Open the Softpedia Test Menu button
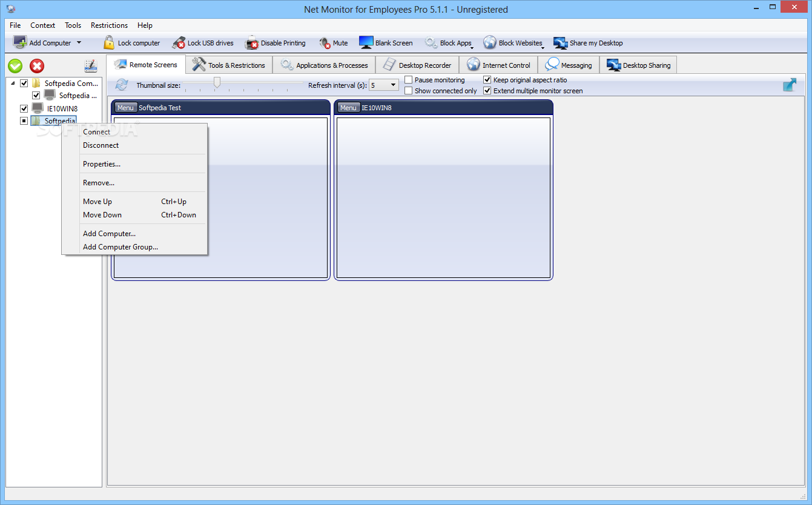This screenshot has height=505, width=812. click(125, 108)
